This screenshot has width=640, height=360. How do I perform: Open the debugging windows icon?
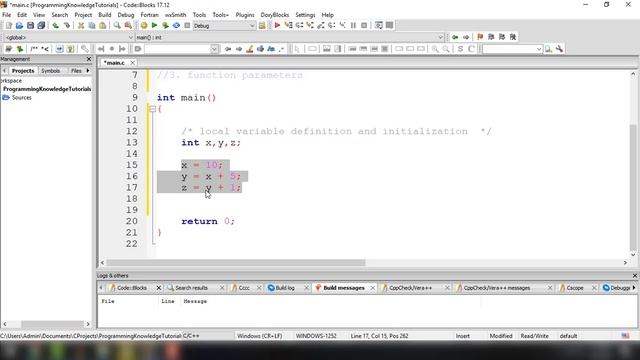click(x=379, y=25)
